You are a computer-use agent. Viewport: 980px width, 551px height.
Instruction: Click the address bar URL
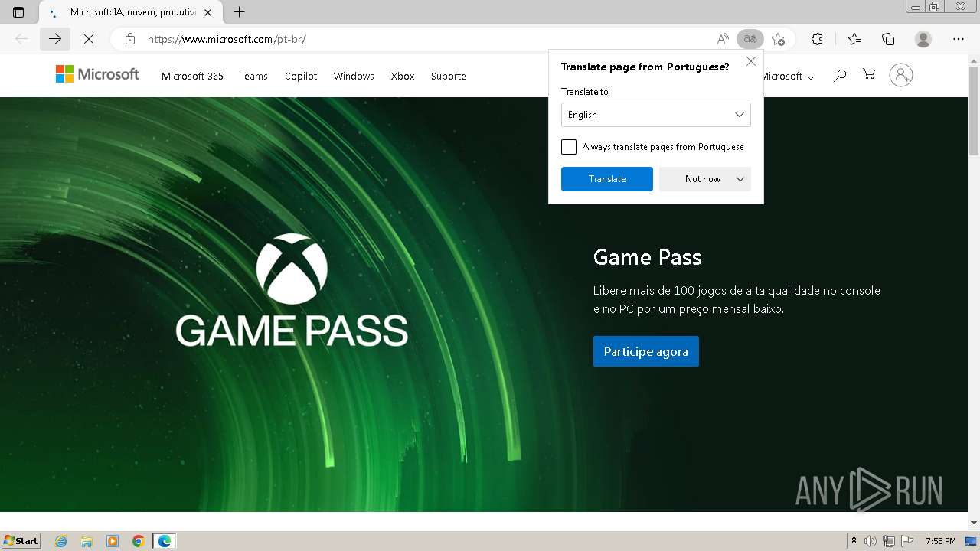pos(227,39)
